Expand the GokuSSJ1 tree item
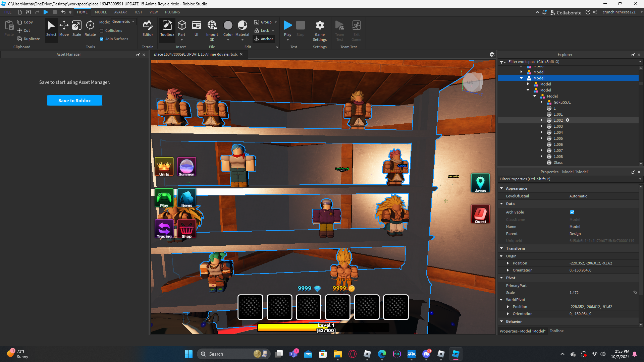 pyautogui.click(x=541, y=102)
